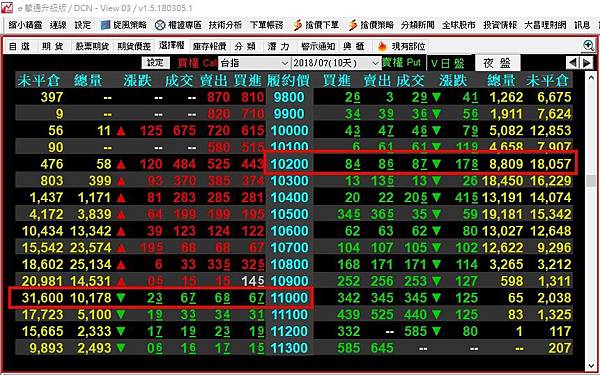Click the call-side 賣出 column header
This screenshot has width=600, height=375.
(214, 81)
